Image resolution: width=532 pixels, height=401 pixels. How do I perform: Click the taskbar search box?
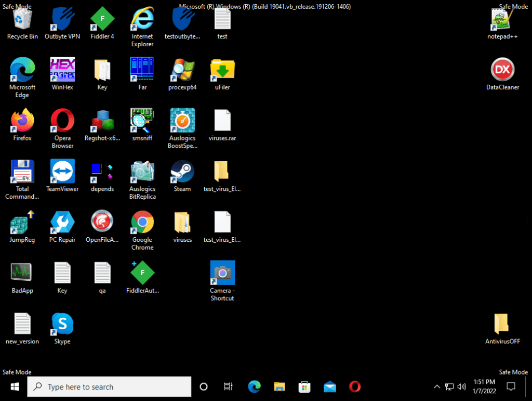[109, 386]
